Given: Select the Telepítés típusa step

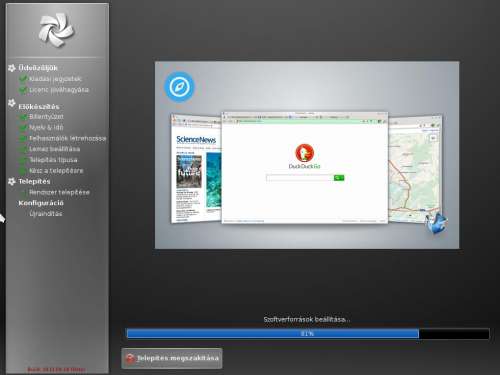Looking at the screenshot, I should click(53, 160).
